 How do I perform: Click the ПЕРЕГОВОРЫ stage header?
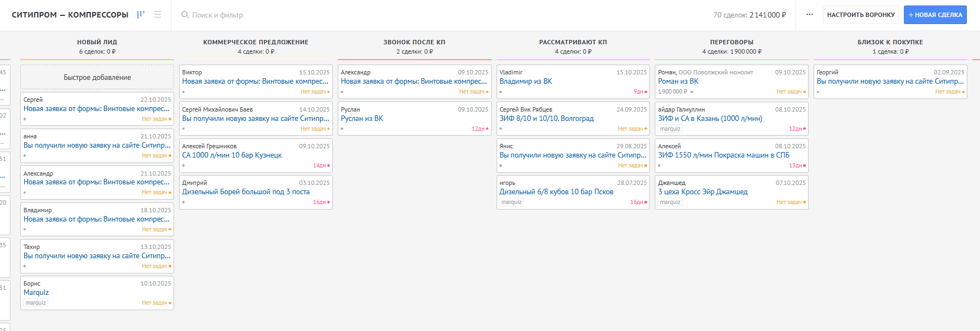click(731, 42)
